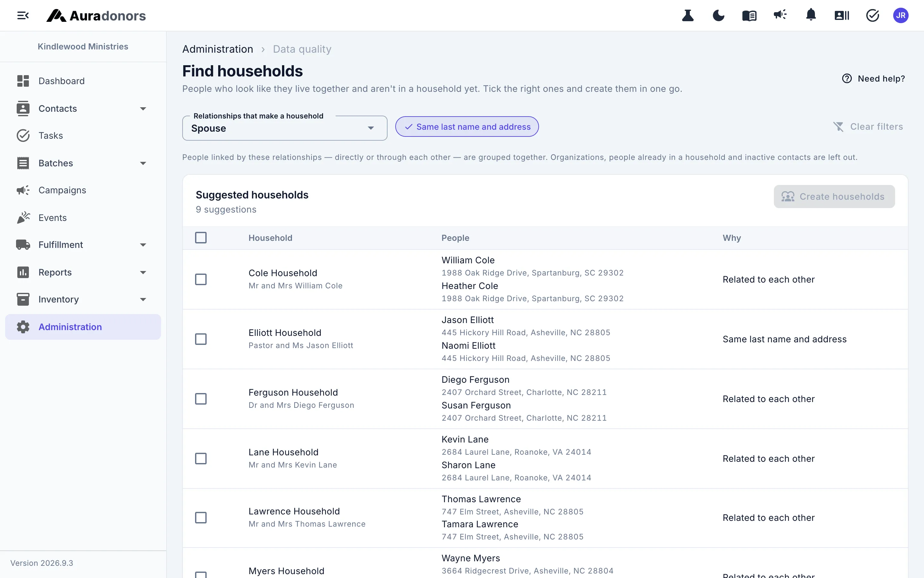924x578 pixels.
Task: Tick the Lawrence Household checkbox
Action: [x=201, y=518]
